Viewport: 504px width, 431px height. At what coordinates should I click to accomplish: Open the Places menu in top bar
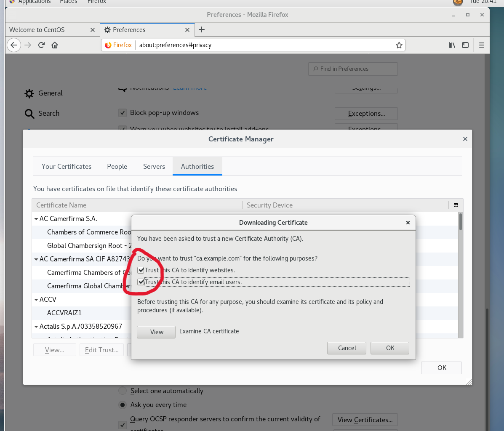pyautogui.click(x=69, y=2)
